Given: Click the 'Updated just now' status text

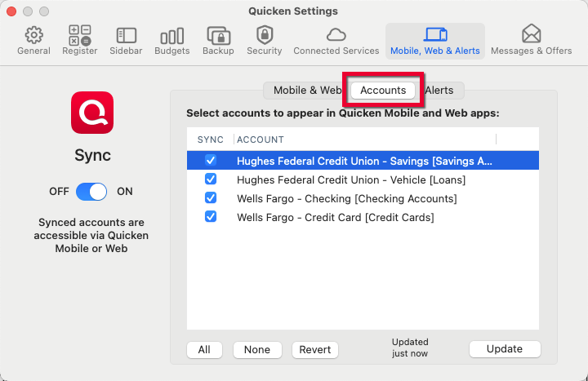Looking at the screenshot, I should (410, 348).
